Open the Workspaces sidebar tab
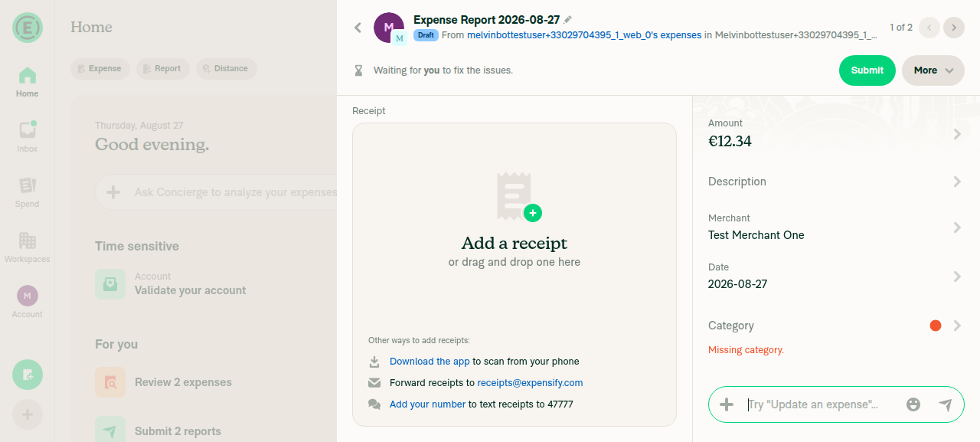The image size is (980, 442). click(27, 248)
